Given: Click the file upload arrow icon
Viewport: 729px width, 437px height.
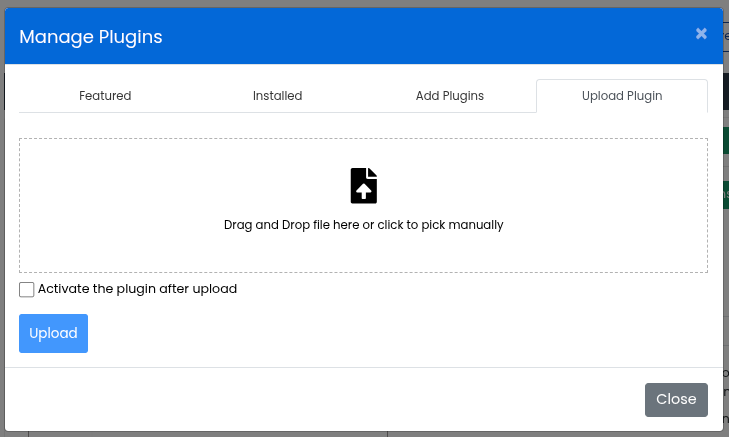Looking at the screenshot, I should (364, 185).
